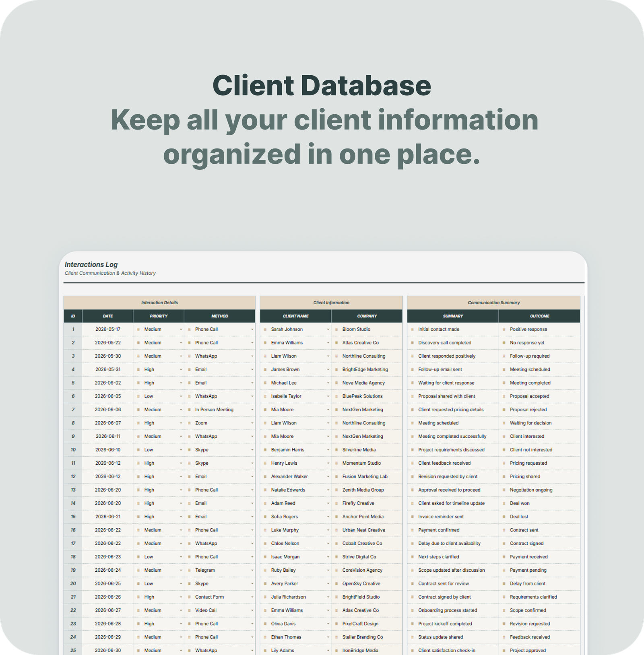Select client cell Isaac Morgan
The width and height of the screenshot is (644, 655).
point(296,557)
